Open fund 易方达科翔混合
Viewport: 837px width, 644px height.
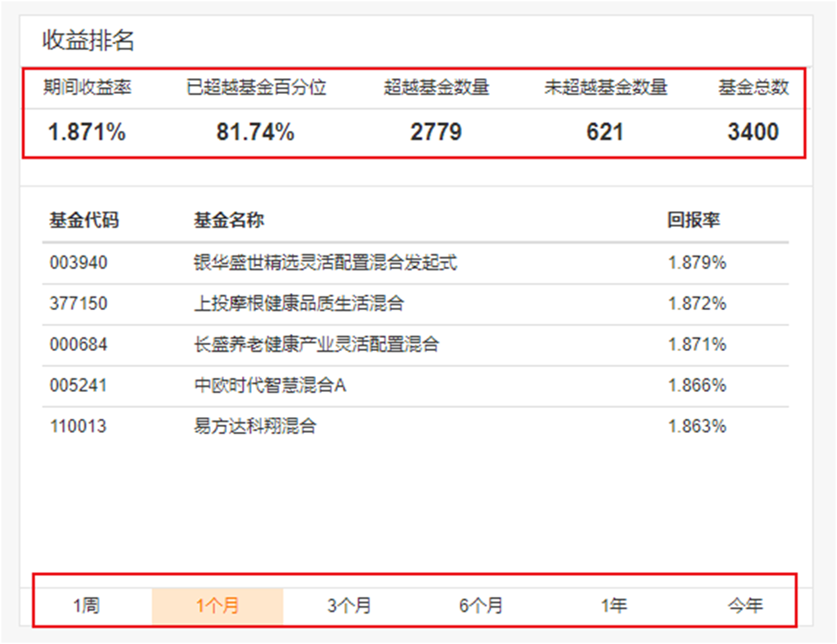[255, 426]
